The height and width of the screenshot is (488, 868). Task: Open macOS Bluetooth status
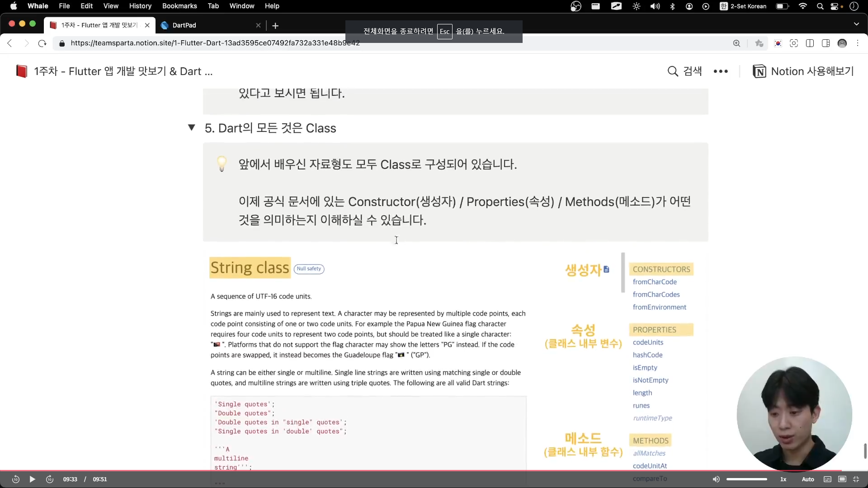pyautogui.click(x=672, y=6)
